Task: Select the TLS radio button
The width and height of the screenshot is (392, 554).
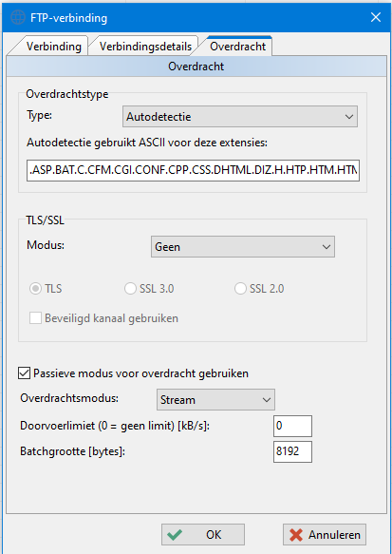Action: pyautogui.click(x=35, y=289)
